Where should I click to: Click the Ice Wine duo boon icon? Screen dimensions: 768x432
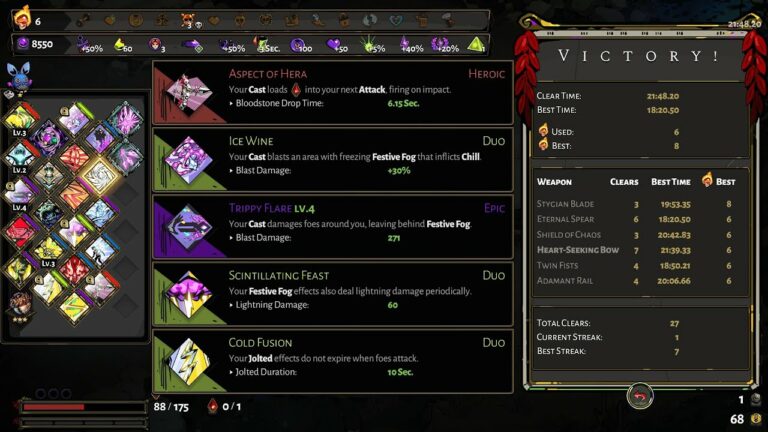coord(189,159)
